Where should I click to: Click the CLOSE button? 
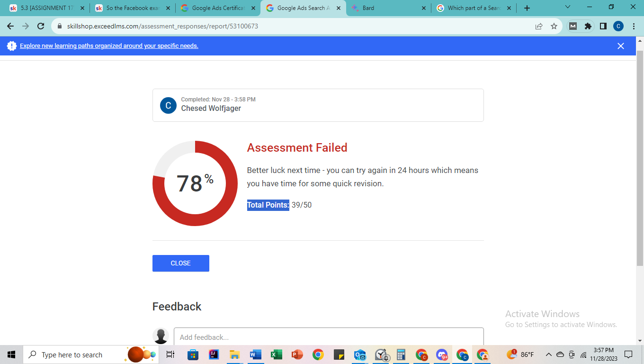(180, 263)
